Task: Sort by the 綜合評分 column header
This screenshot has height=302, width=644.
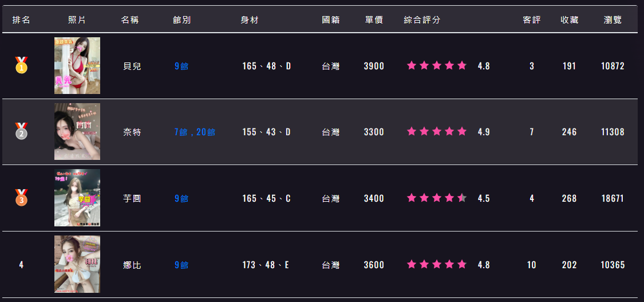Action: tap(422, 19)
